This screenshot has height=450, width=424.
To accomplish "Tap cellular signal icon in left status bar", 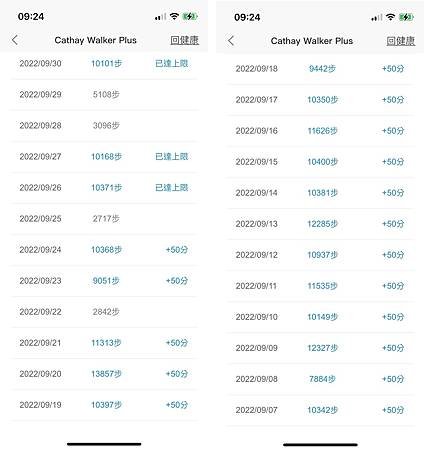I will pyautogui.click(x=160, y=17).
